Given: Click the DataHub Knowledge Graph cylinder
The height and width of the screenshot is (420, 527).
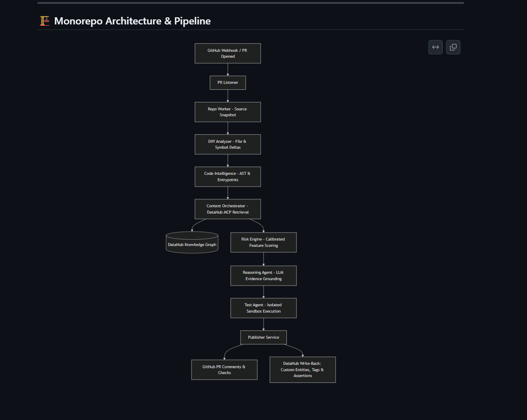Looking at the screenshot, I should point(192,243).
